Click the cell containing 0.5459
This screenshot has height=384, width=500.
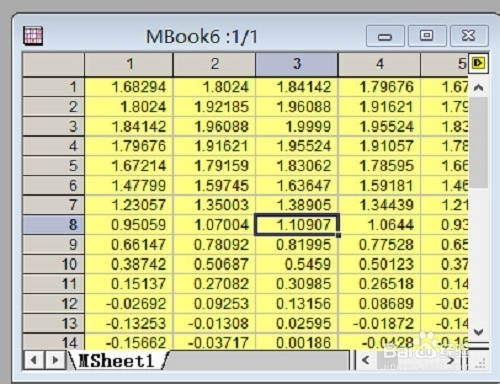[x=297, y=264]
